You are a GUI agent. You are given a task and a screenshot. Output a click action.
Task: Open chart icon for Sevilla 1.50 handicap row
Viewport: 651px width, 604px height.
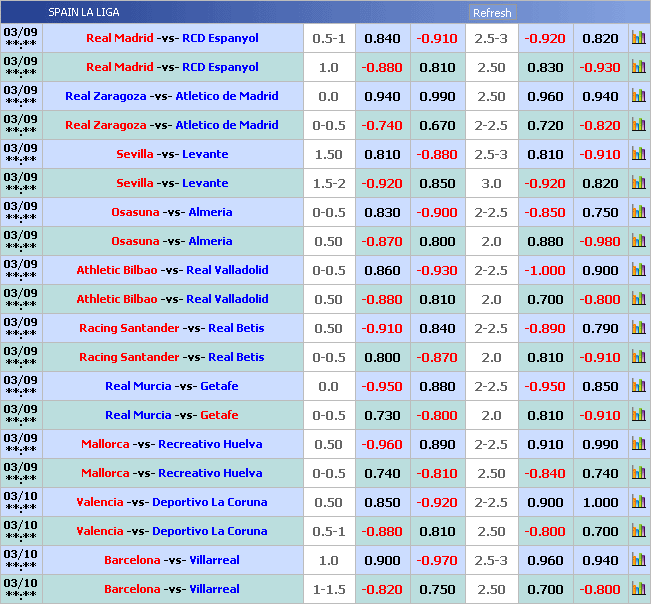point(639,154)
